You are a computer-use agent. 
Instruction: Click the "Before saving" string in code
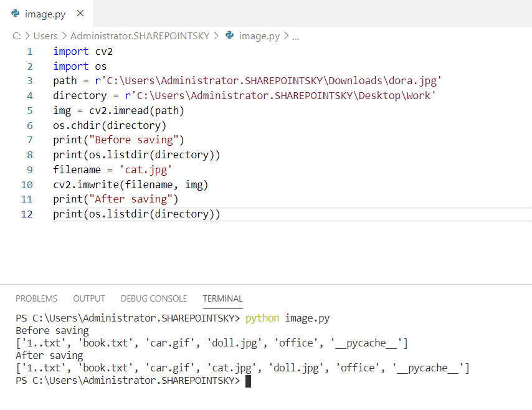pyautogui.click(x=133, y=140)
